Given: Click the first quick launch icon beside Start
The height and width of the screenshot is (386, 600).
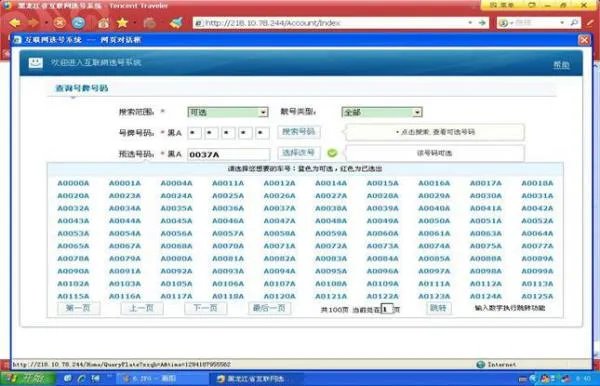Looking at the screenshot, I should pyautogui.click(x=68, y=378).
